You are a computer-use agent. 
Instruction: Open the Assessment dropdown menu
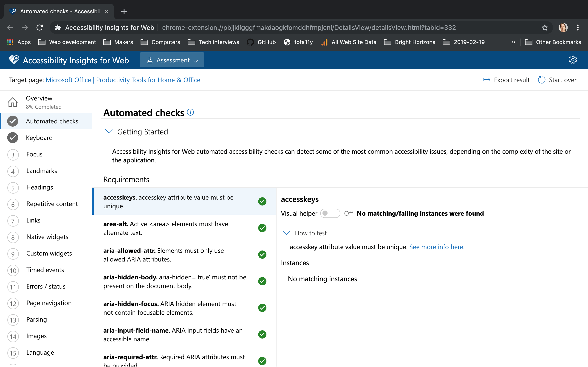[x=172, y=60]
